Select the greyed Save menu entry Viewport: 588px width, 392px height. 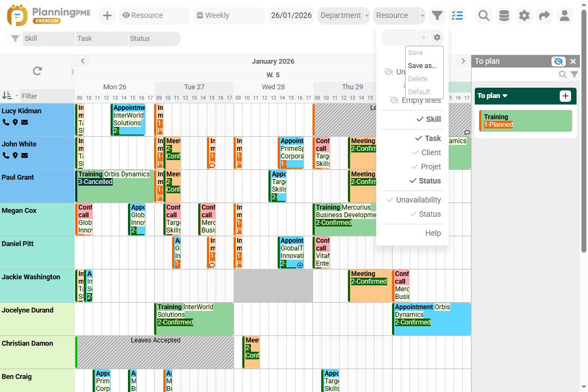click(x=415, y=53)
